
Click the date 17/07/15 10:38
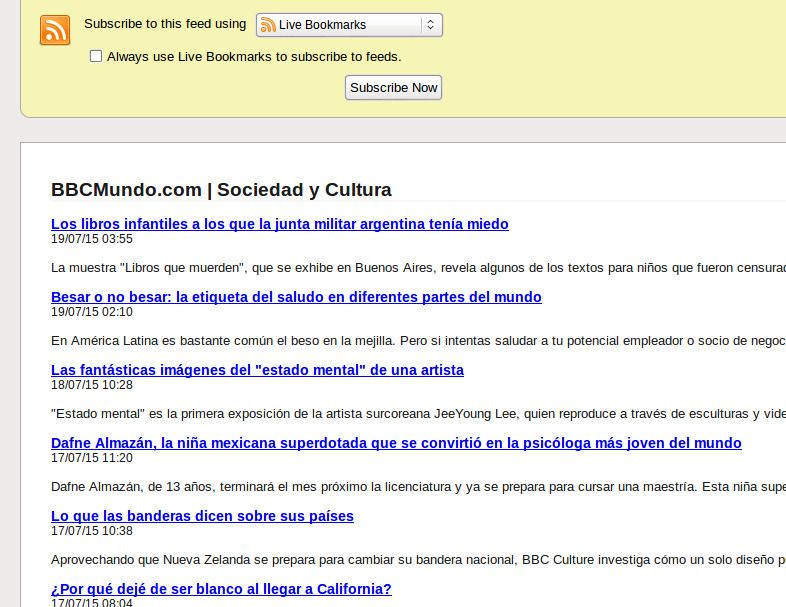click(92, 531)
